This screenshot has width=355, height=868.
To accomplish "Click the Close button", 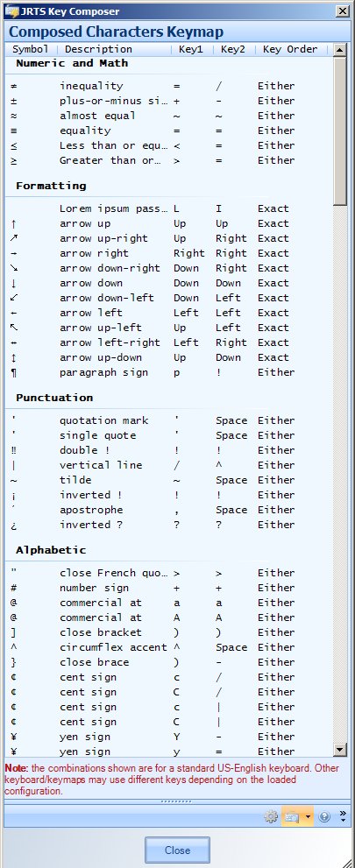I will click(x=177, y=850).
